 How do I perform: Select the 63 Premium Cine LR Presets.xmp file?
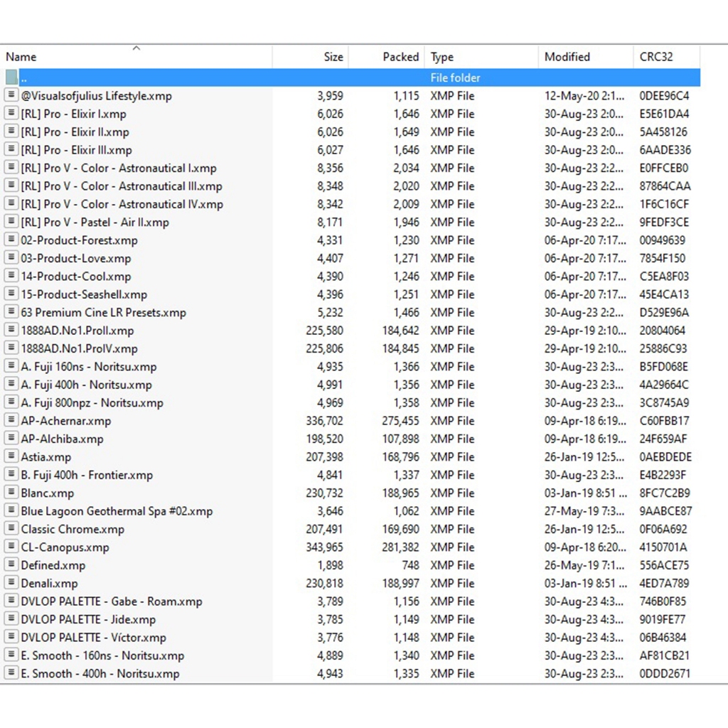pos(103,313)
